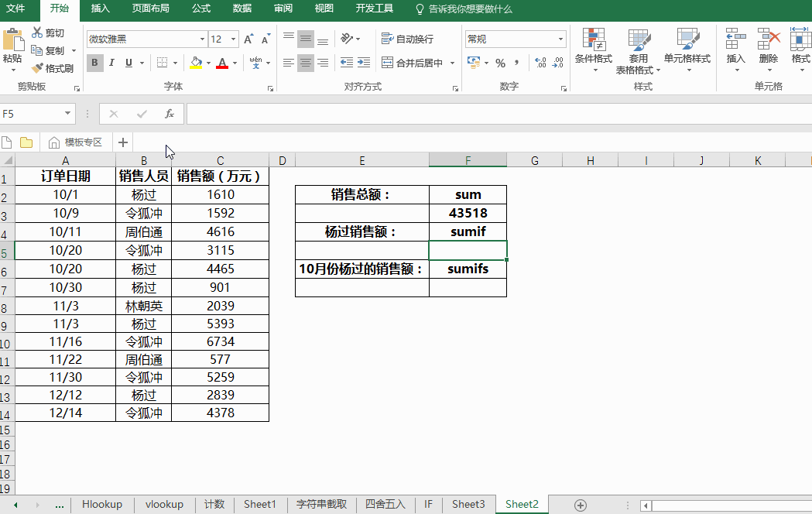This screenshot has width=812, height=514.
Task: Decrease font size with small A
Action: click(266, 39)
